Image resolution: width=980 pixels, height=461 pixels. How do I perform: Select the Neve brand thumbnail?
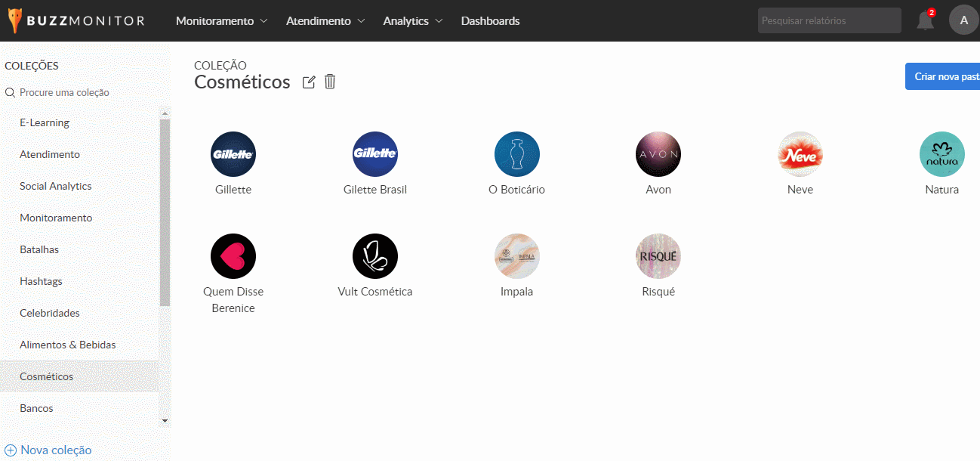point(800,154)
